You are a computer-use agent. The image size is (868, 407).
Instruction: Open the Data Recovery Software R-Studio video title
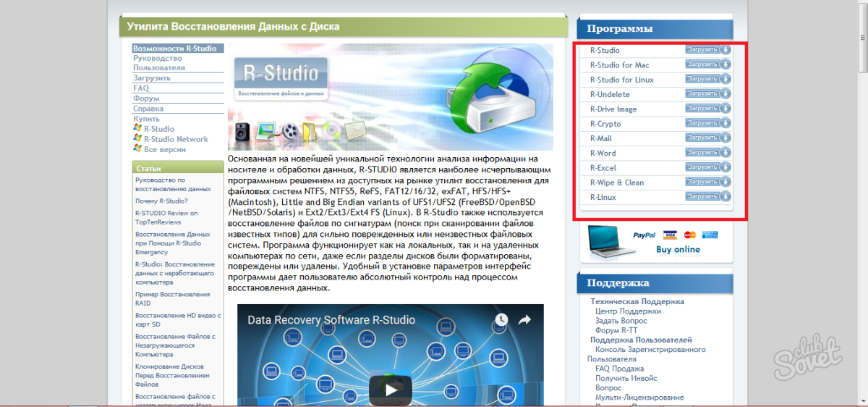331,320
